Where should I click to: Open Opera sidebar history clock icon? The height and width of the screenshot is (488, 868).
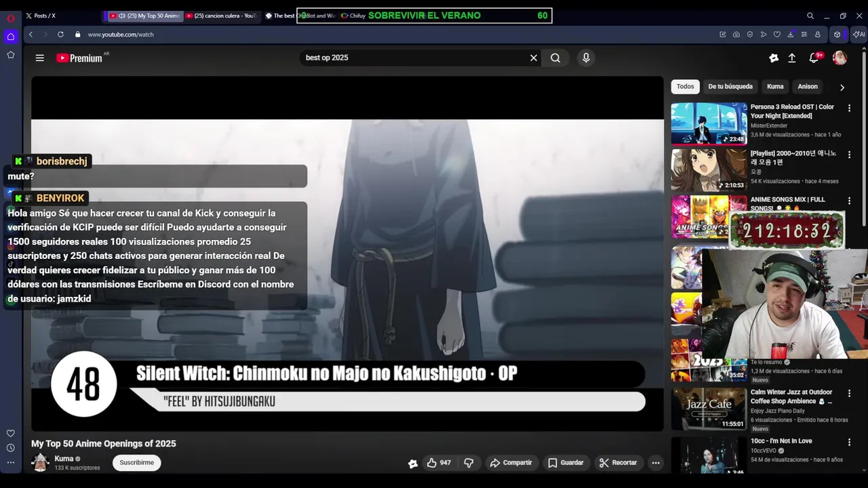(10, 448)
